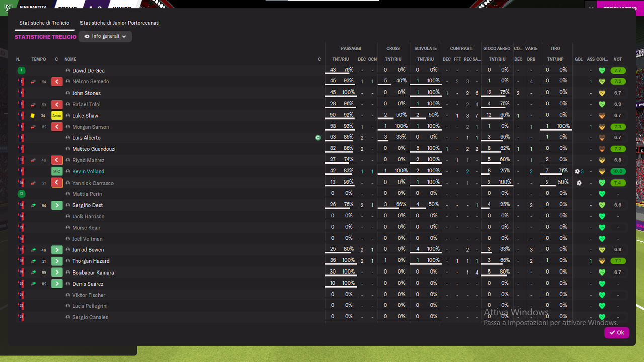Screen dimensions: 644x362
Task: Sort by the VOT rating column header
Action: click(618, 59)
